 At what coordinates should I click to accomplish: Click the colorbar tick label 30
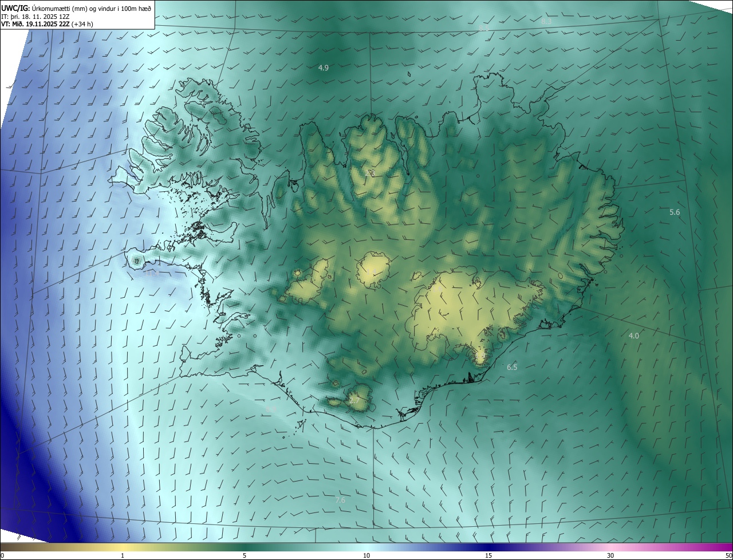point(610,555)
